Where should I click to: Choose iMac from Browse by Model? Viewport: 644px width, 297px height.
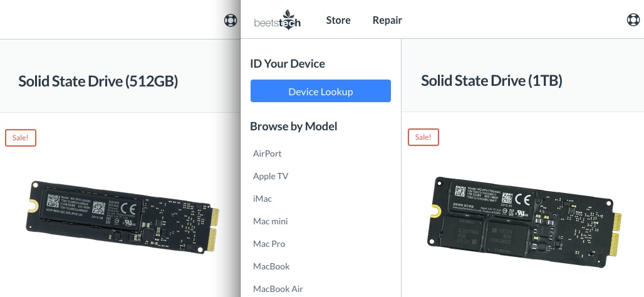262,199
